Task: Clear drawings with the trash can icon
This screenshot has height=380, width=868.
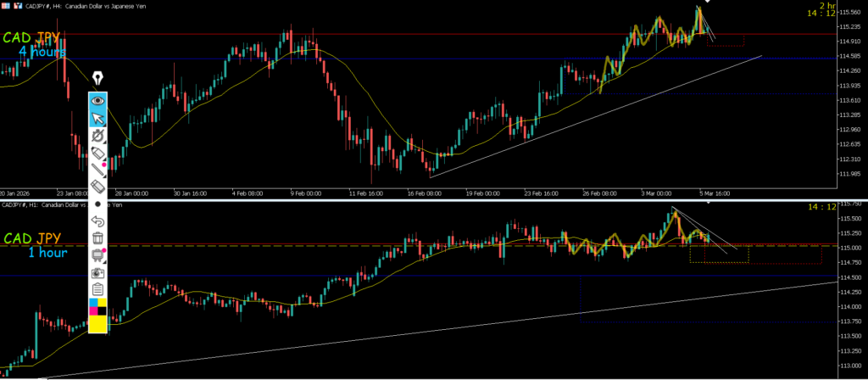Action: [x=98, y=238]
